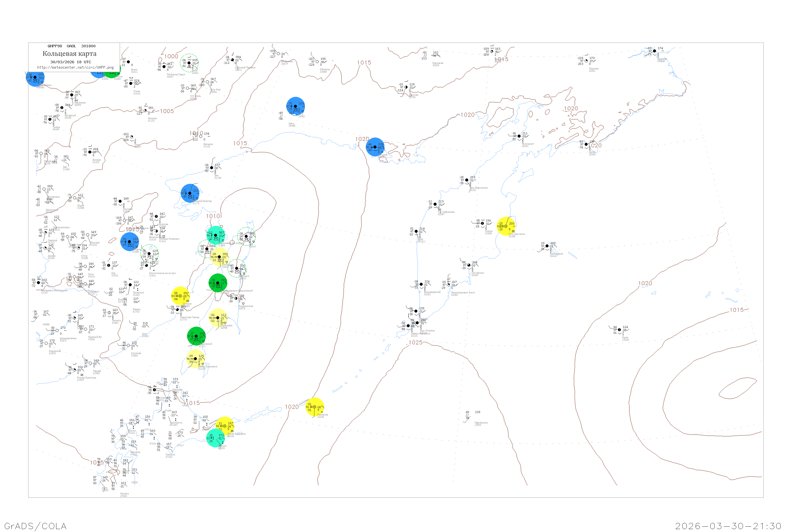The height and width of the screenshot is (532, 798).
Task: Click the green circle at Александровск-Сахалинский
Action: pos(218,283)
